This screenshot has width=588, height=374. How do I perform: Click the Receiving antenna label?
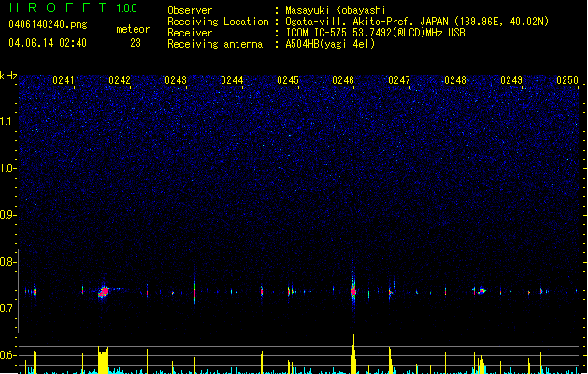click(x=215, y=44)
